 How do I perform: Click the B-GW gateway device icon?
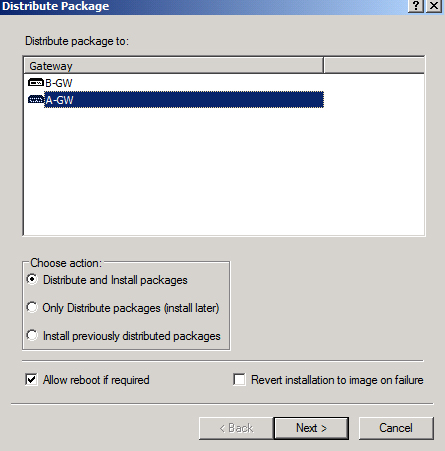tap(36, 82)
